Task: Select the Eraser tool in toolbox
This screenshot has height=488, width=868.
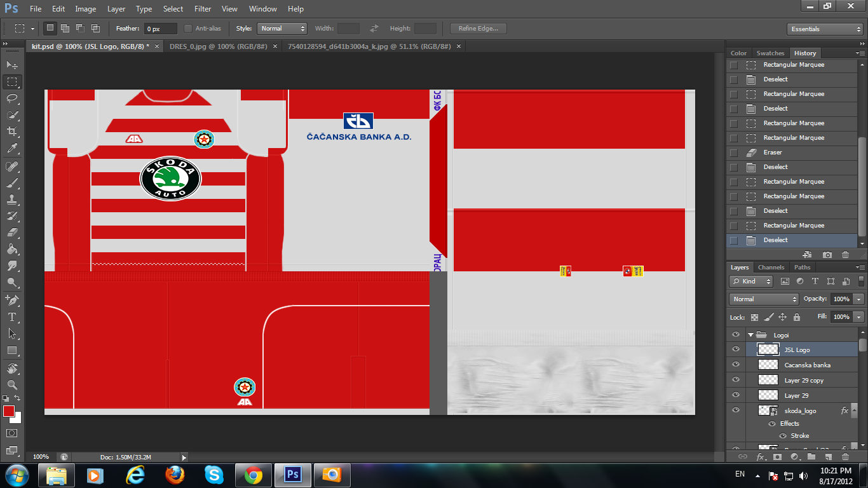Action: pyautogui.click(x=12, y=233)
